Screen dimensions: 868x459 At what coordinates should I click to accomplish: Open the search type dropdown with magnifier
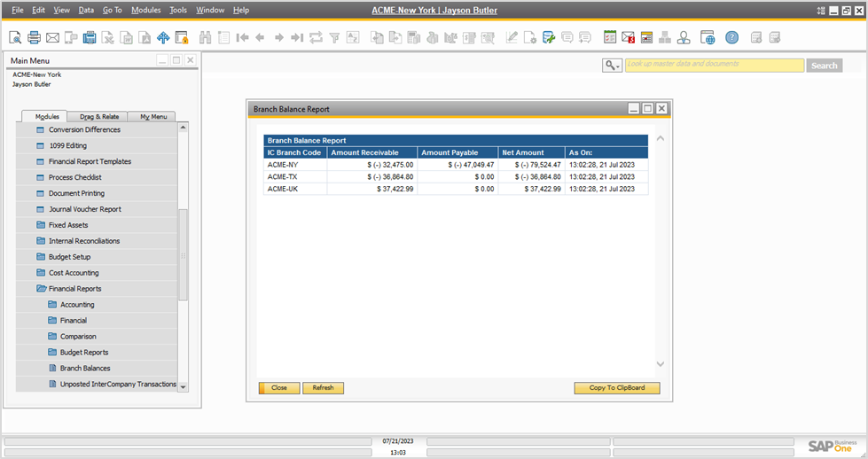[x=612, y=66]
